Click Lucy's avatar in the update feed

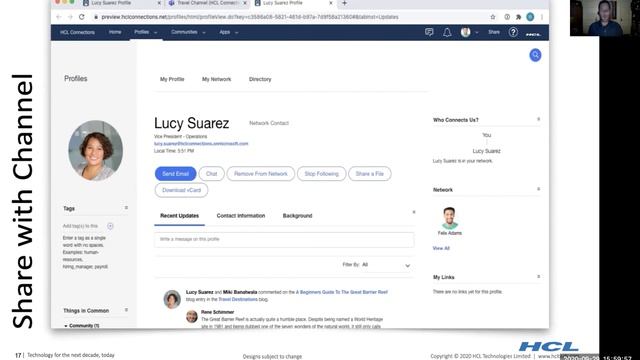pyautogui.click(x=172, y=299)
